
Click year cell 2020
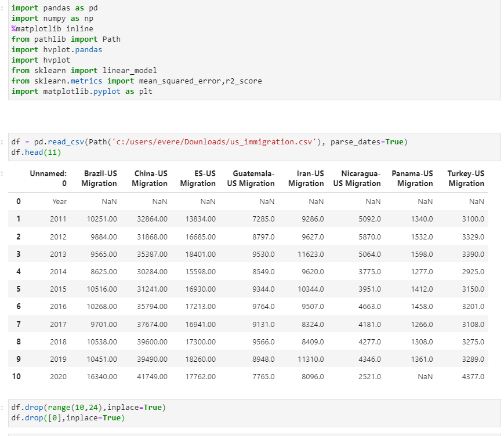58,376
